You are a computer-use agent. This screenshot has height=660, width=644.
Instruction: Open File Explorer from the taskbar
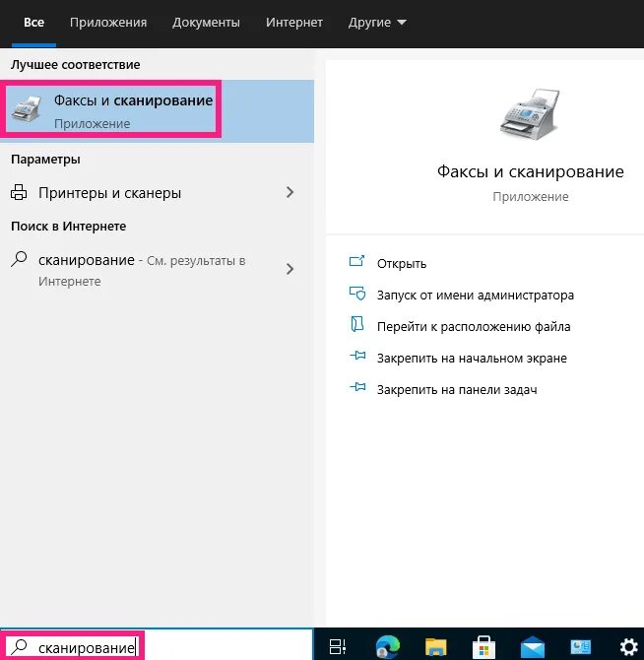click(x=436, y=647)
